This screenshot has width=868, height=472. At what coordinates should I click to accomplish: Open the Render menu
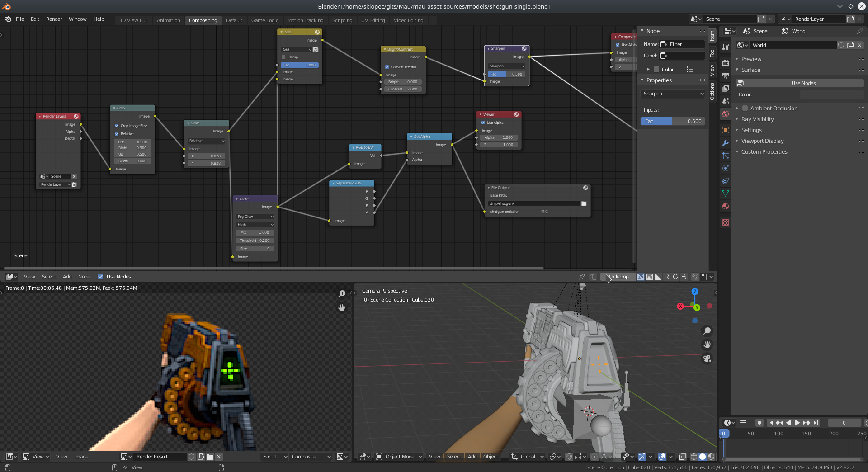point(54,19)
